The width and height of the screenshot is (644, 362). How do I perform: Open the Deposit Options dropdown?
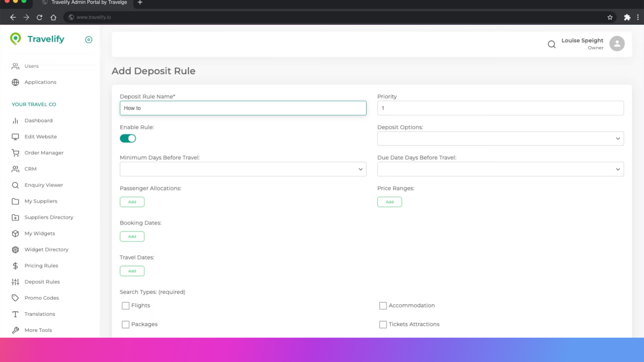tap(500, 138)
